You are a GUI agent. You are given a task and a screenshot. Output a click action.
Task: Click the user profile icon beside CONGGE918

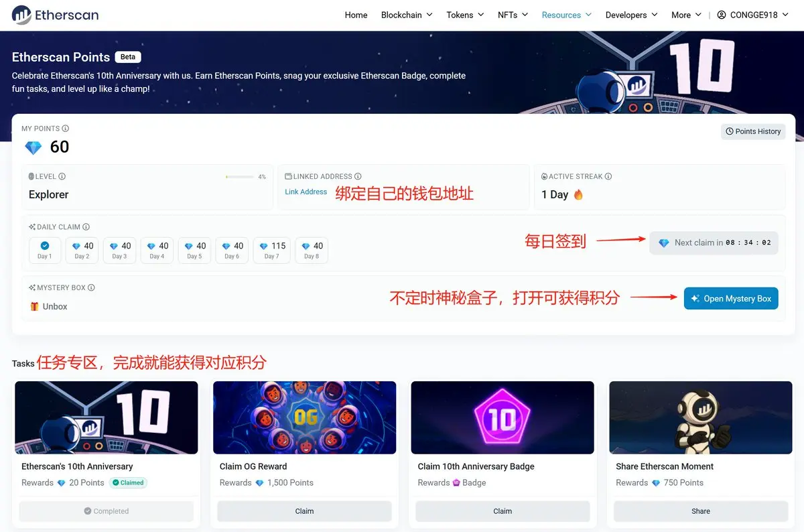[722, 15]
